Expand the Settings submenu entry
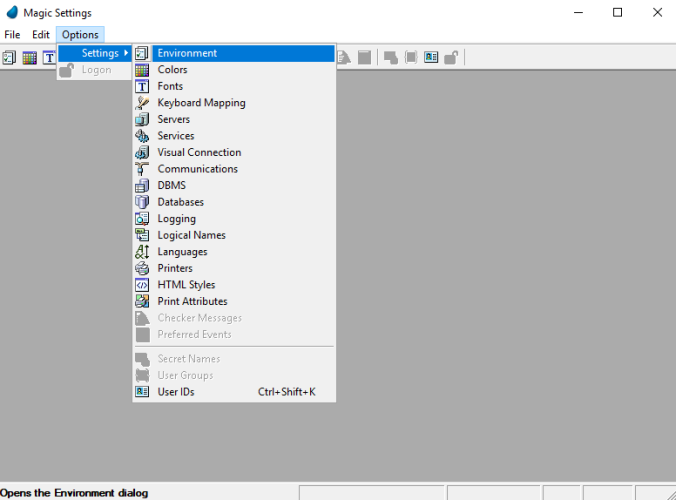 point(95,53)
